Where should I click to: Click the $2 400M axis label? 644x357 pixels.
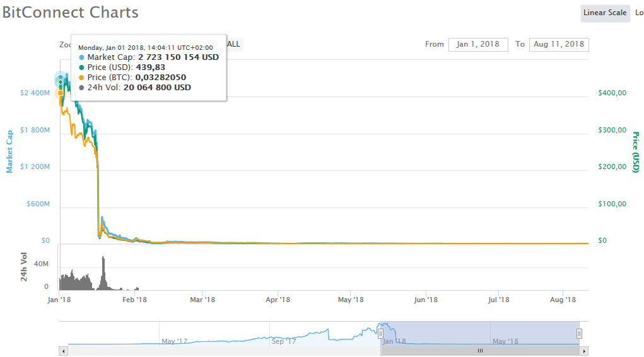coord(35,93)
